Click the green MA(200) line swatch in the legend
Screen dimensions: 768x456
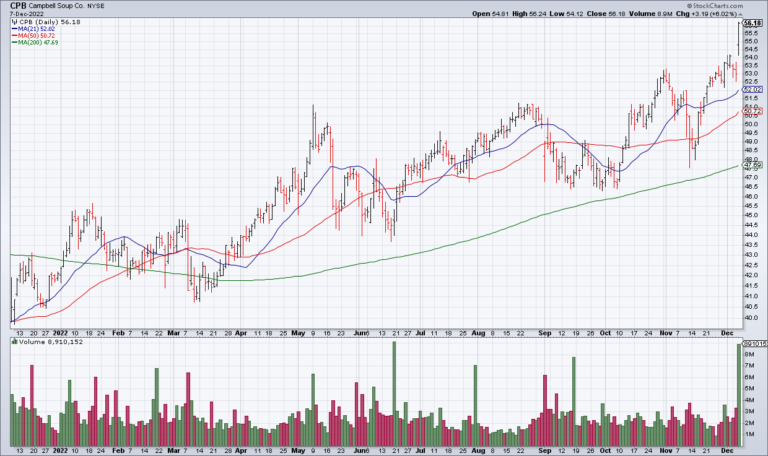point(15,43)
